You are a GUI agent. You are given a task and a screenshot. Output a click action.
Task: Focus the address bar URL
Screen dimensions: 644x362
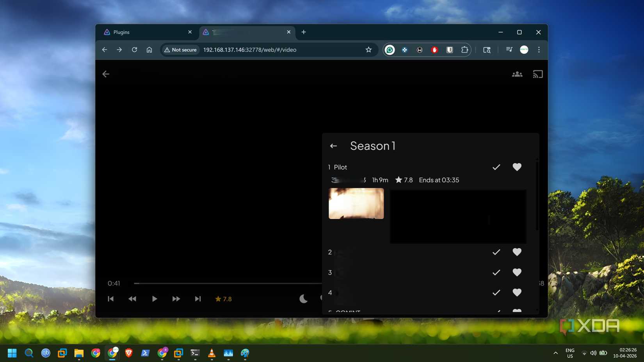click(x=250, y=50)
